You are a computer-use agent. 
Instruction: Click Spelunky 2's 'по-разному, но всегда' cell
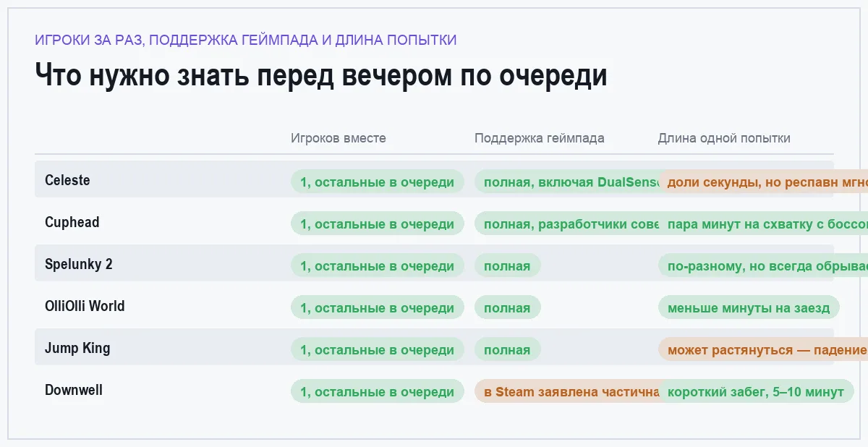pos(763,265)
